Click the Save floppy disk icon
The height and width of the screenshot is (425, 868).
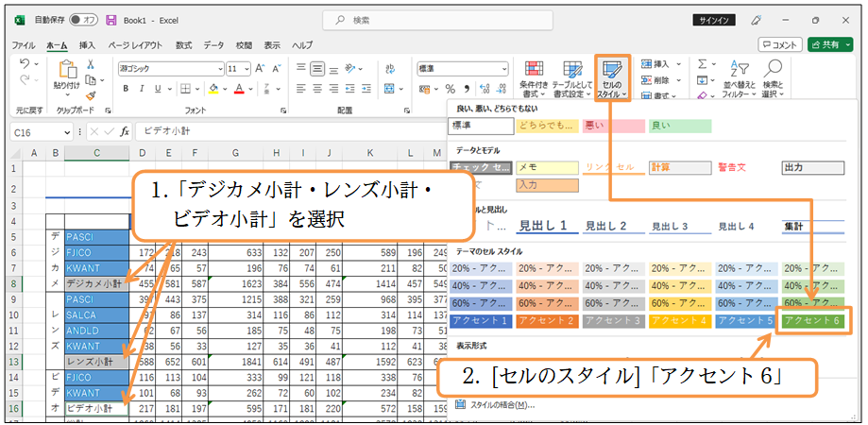point(111,19)
